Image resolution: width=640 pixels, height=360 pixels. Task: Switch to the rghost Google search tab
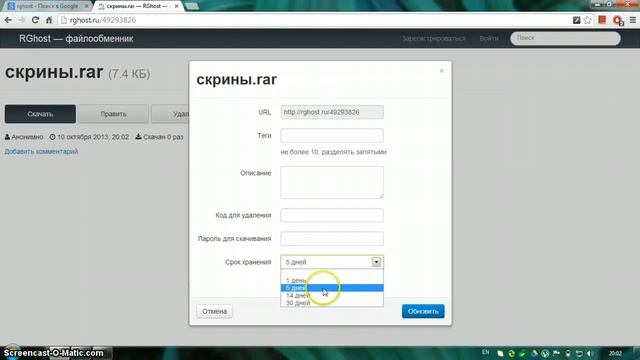[x=47, y=6]
